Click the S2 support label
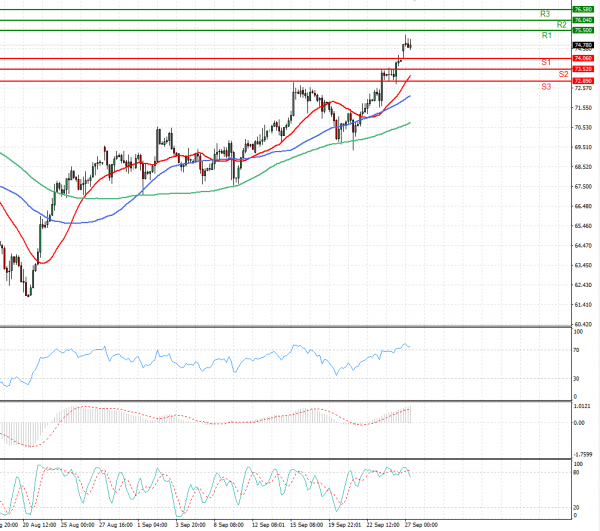This screenshot has width=600, height=531. pos(563,74)
